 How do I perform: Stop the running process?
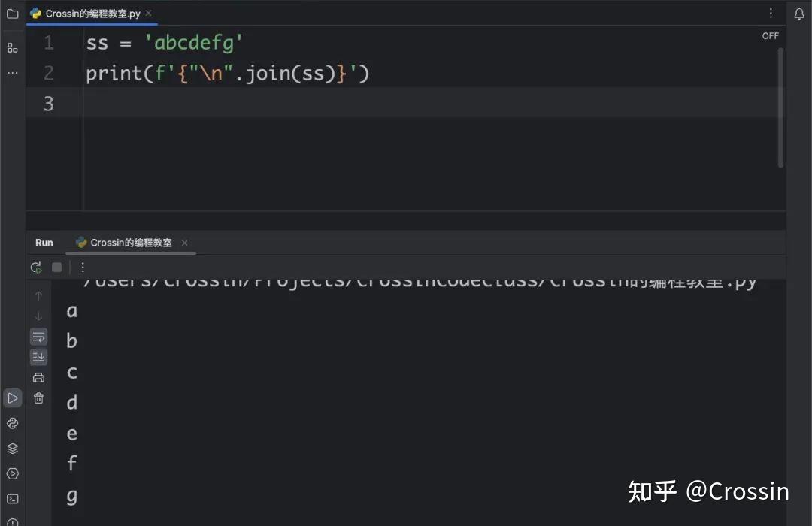[x=56, y=268]
